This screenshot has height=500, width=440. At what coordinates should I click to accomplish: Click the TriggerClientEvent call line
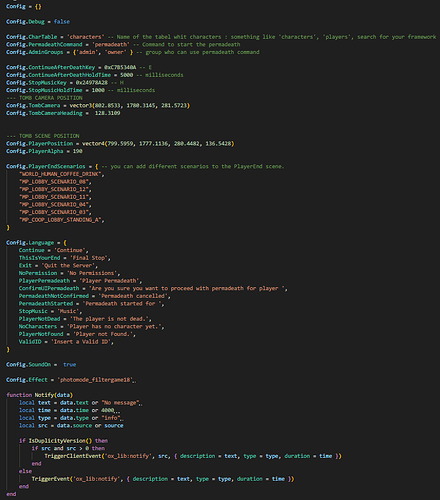193,456
